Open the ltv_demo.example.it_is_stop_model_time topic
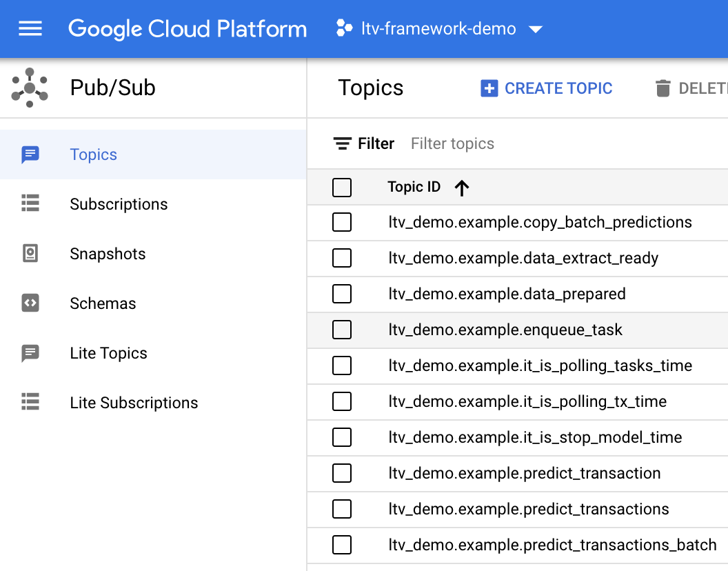This screenshot has width=728, height=571. coord(536,437)
